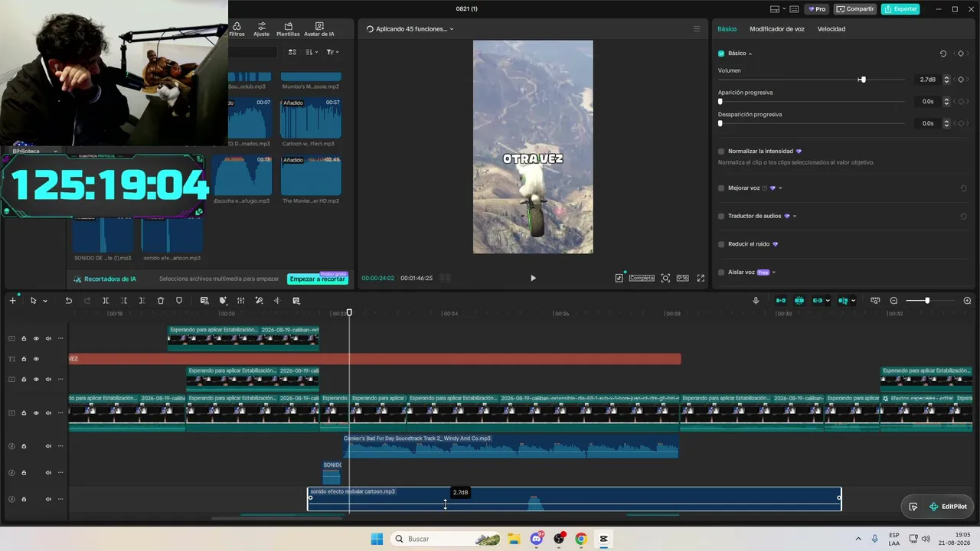
Task: Click Empezar a recortar button
Action: [x=318, y=279]
